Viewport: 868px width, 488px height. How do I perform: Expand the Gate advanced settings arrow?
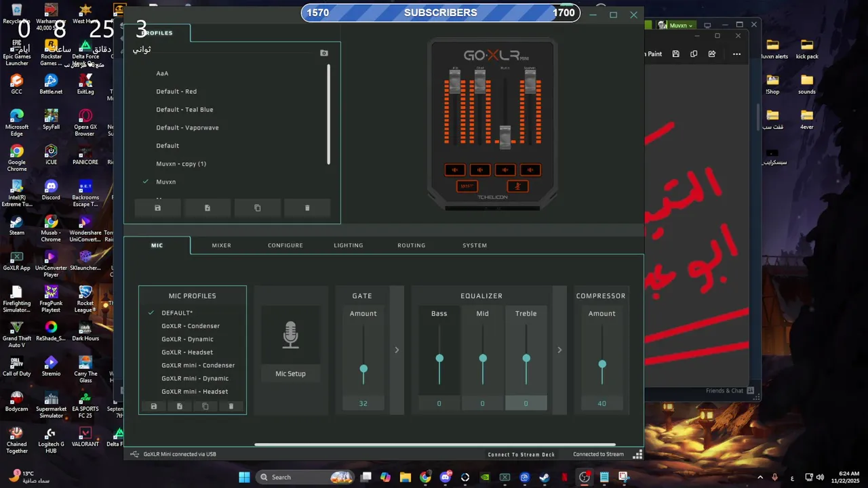[x=397, y=350]
